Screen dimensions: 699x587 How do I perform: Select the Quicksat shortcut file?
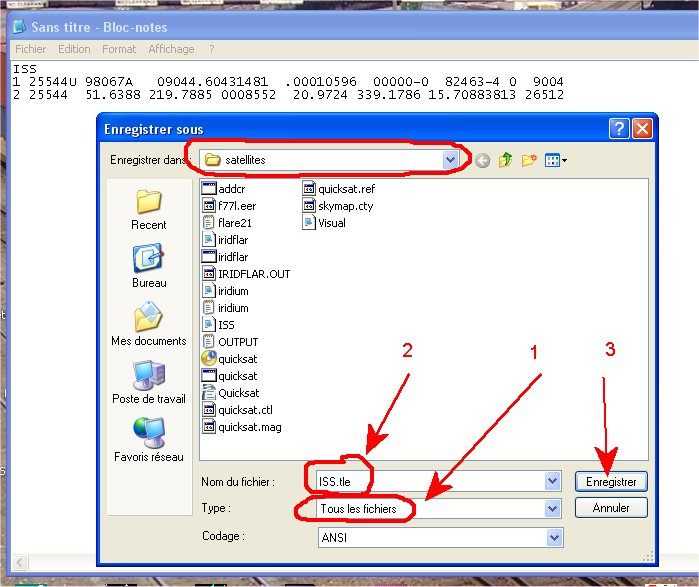click(x=230, y=393)
